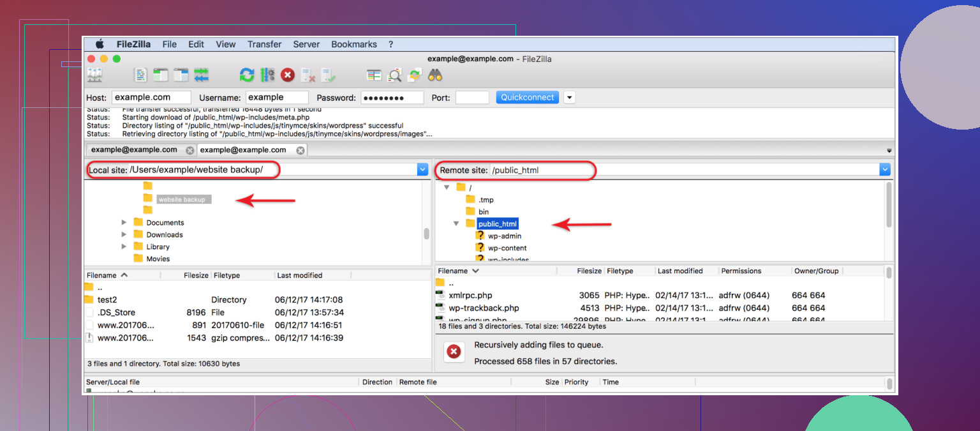Open tab list arrow at tab bar end
The width and height of the screenshot is (980, 431).
[x=889, y=151]
